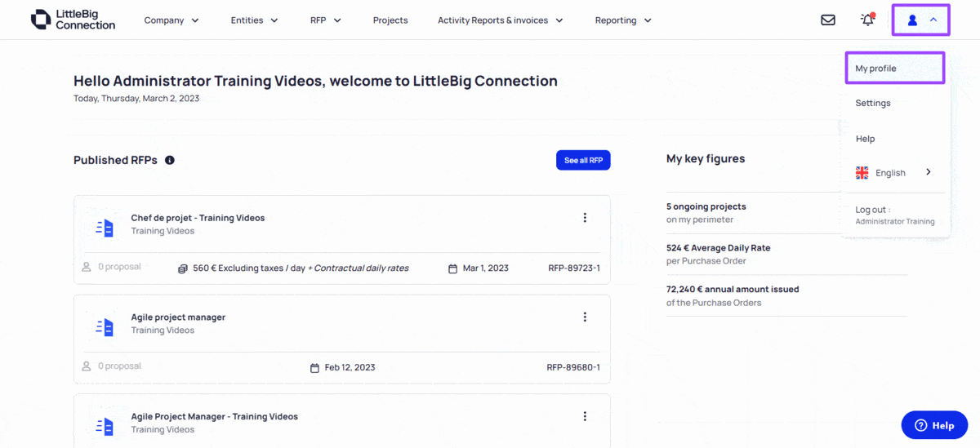
Task: Click the document icon of Agile project manager RFP
Action: pyautogui.click(x=105, y=327)
